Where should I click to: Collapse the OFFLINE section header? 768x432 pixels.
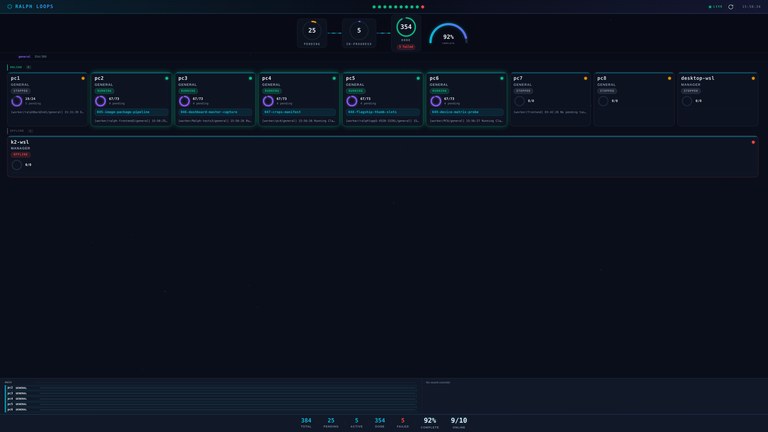(x=21, y=131)
